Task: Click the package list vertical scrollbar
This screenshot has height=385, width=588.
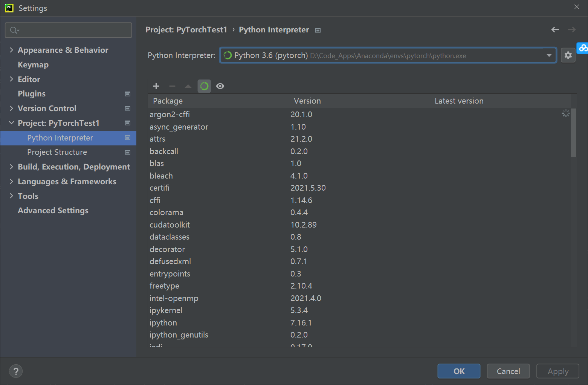Action: 573,132
